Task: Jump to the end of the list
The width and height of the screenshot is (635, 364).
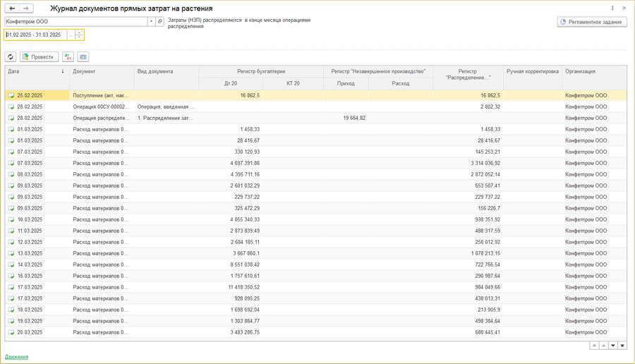Action: point(622,345)
